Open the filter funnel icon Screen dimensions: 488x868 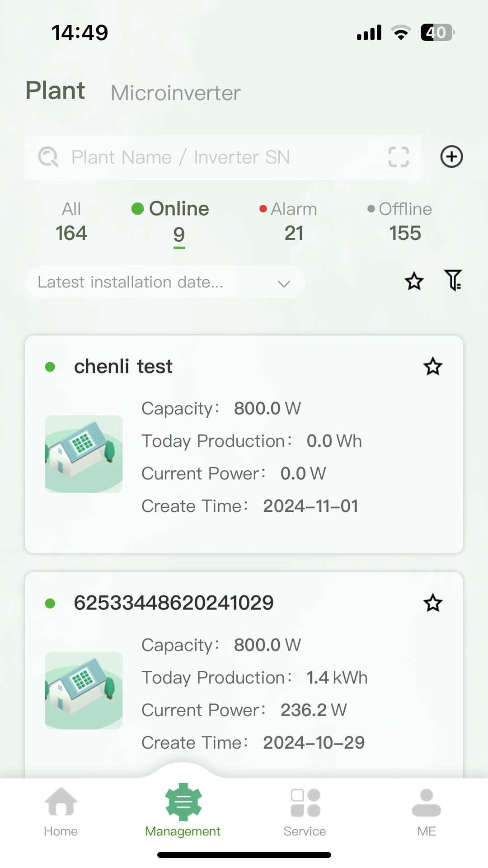pyautogui.click(x=453, y=281)
